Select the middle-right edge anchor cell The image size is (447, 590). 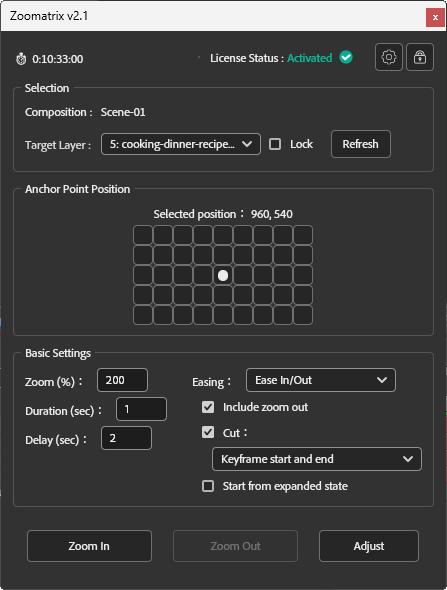tap(303, 275)
